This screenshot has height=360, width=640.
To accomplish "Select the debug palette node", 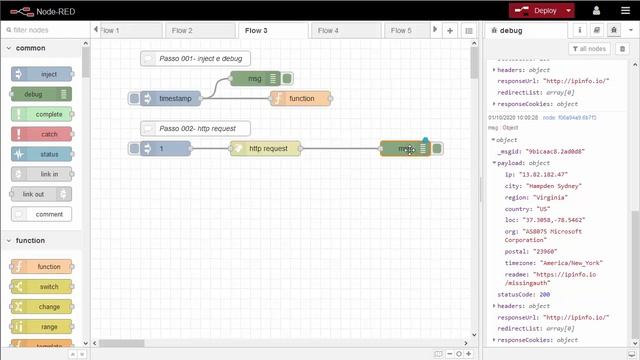I will click(41, 94).
